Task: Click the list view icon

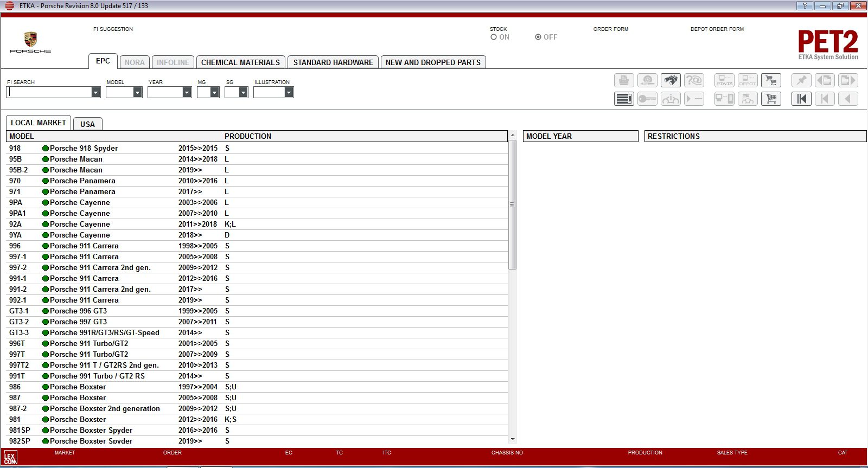Action: 624,99
